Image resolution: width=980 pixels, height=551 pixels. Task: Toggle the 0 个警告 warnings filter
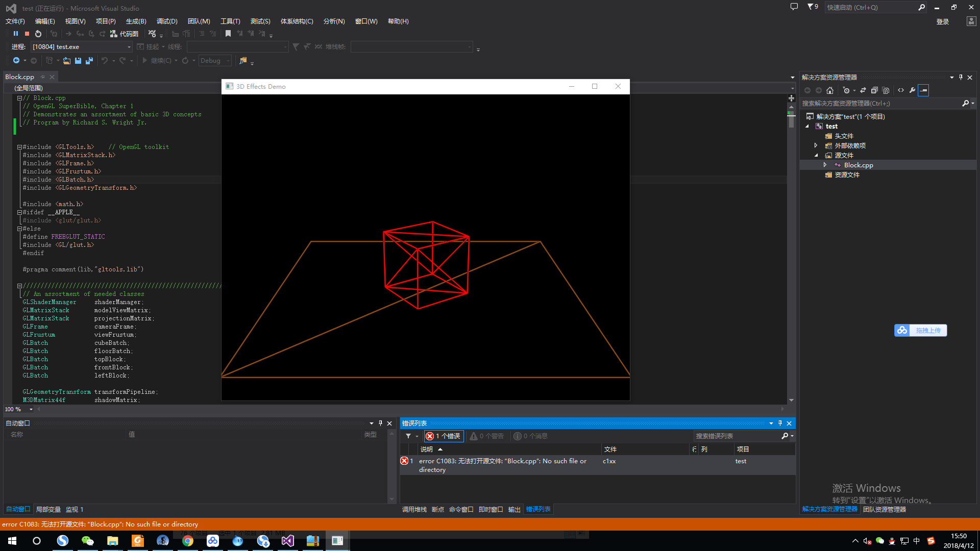[x=487, y=436]
